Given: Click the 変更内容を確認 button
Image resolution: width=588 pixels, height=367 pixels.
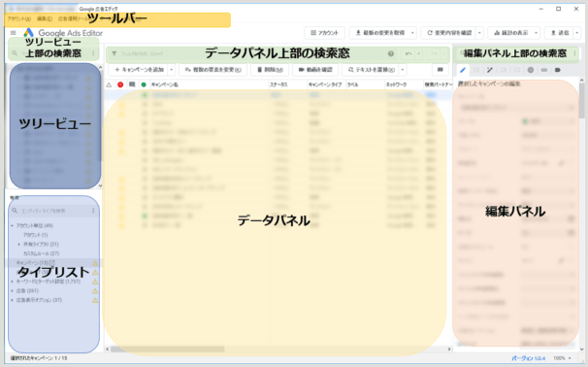Looking at the screenshot, I should 448,33.
